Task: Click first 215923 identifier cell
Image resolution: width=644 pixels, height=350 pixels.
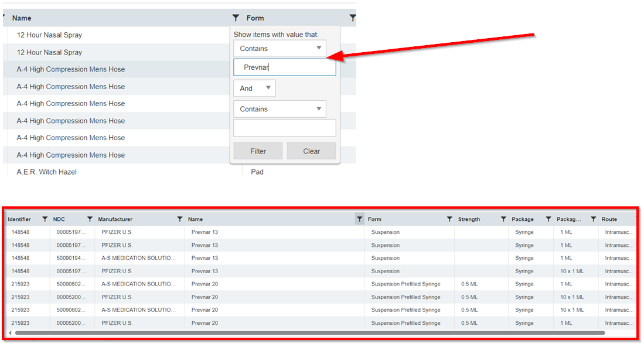Action: click(20, 284)
